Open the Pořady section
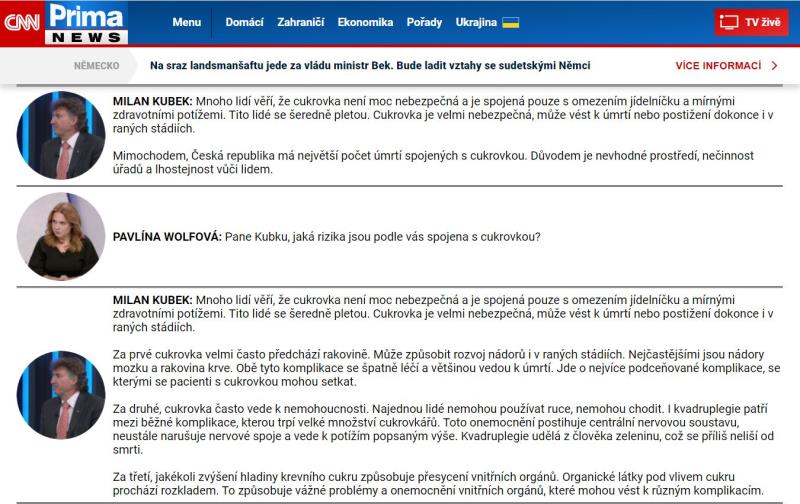 pyautogui.click(x=424, y=22)
